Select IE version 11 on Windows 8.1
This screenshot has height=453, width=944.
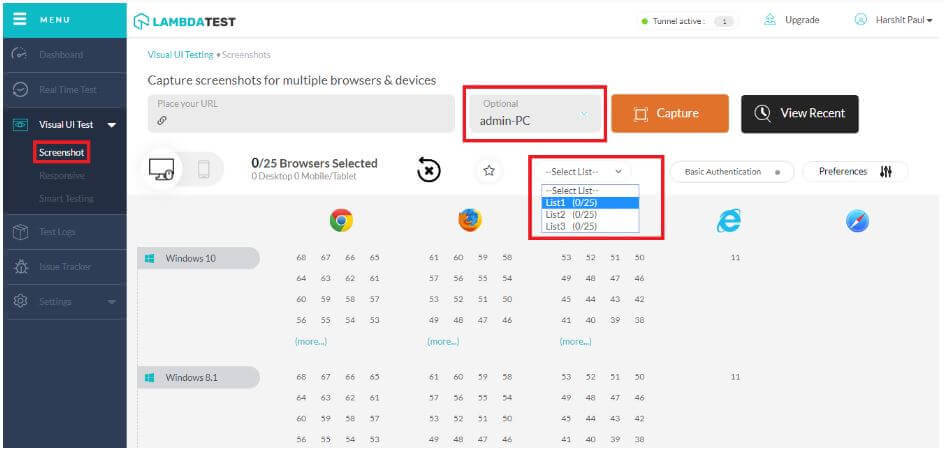(x=735, y=377)
